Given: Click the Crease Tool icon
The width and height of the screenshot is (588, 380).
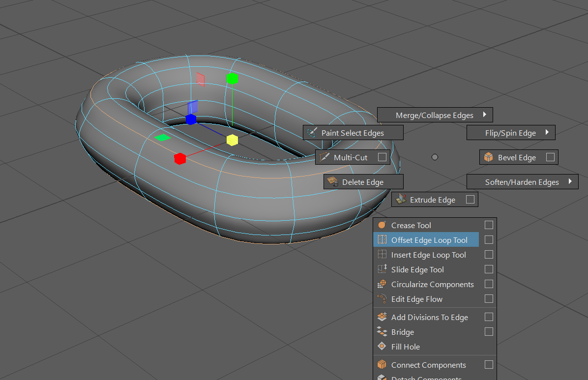Looking at the screenshot, I should point(382,225).
